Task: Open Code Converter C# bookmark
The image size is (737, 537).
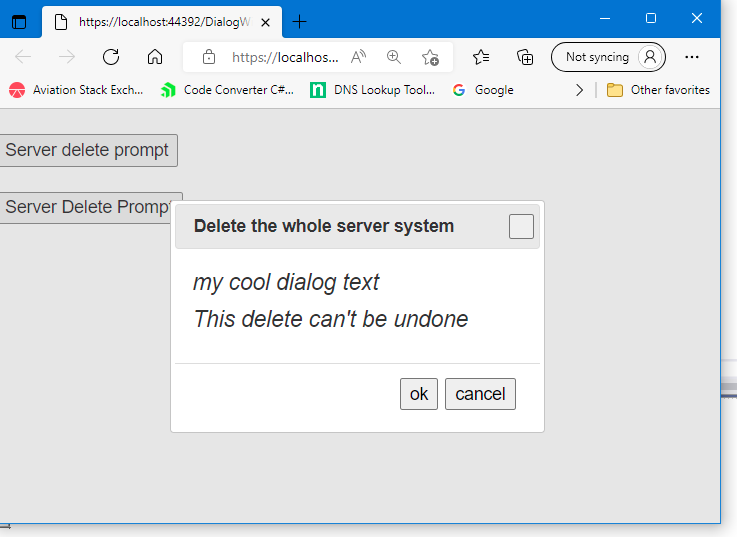Action: click(x=227, y=90)
